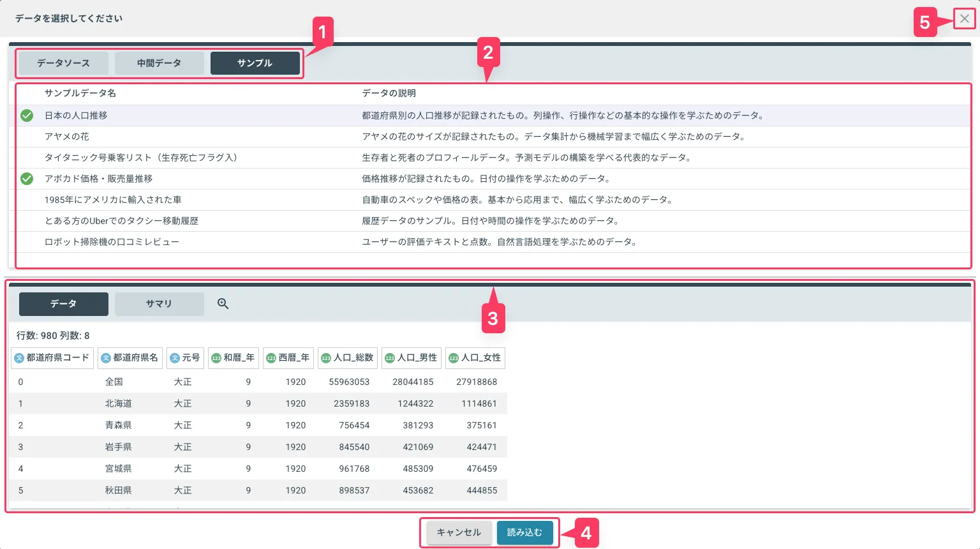Screen dimensions: 980x549
Task: Select the サンプル tab
Action: [x=255, y=63]
